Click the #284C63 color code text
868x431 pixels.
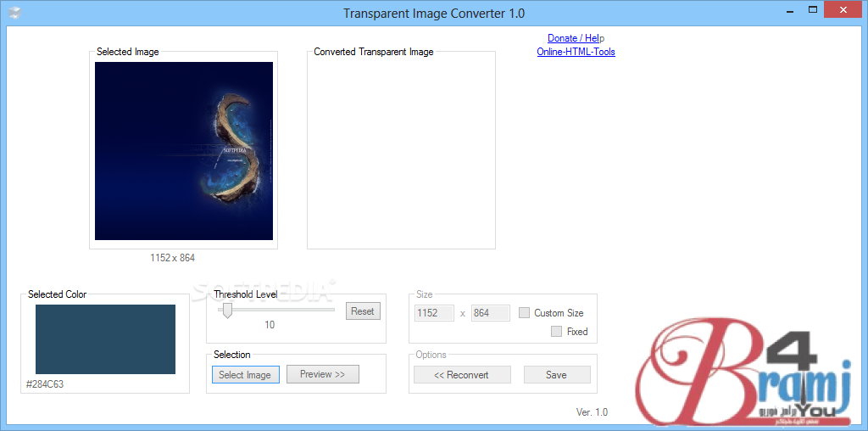pos(45,383)
